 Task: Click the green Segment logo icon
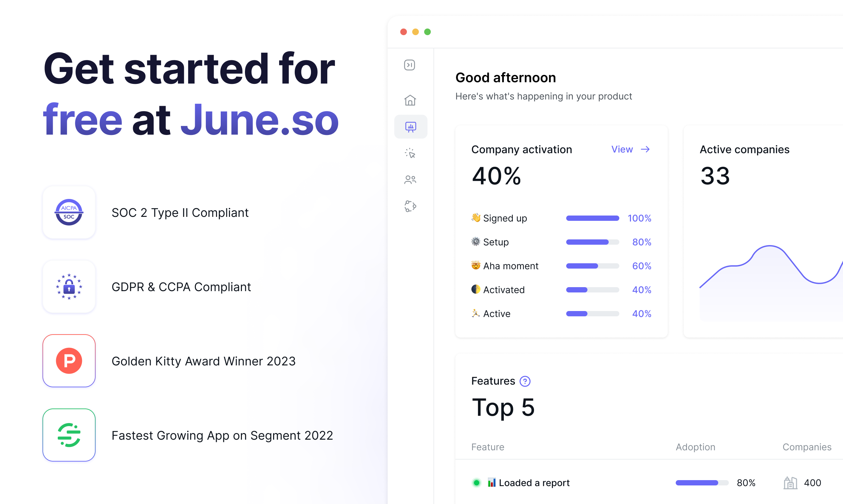[69, 435]
